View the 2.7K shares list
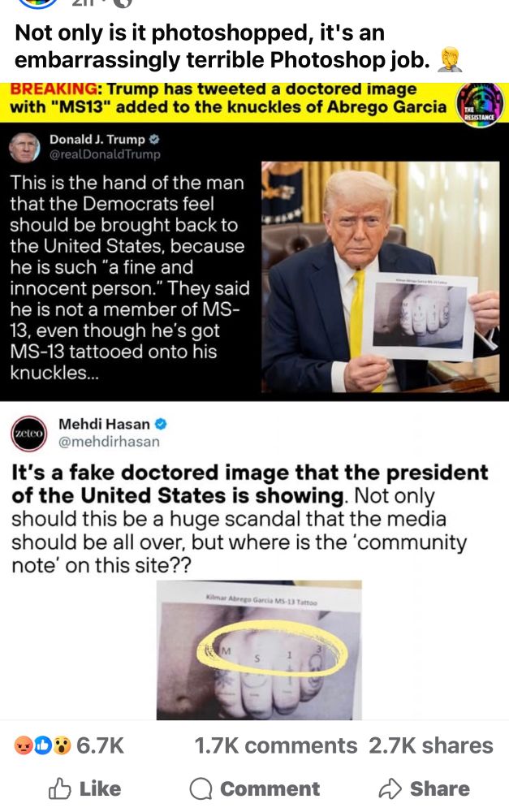This screenshot has height=812, width=509. click(x=431, y=745)
